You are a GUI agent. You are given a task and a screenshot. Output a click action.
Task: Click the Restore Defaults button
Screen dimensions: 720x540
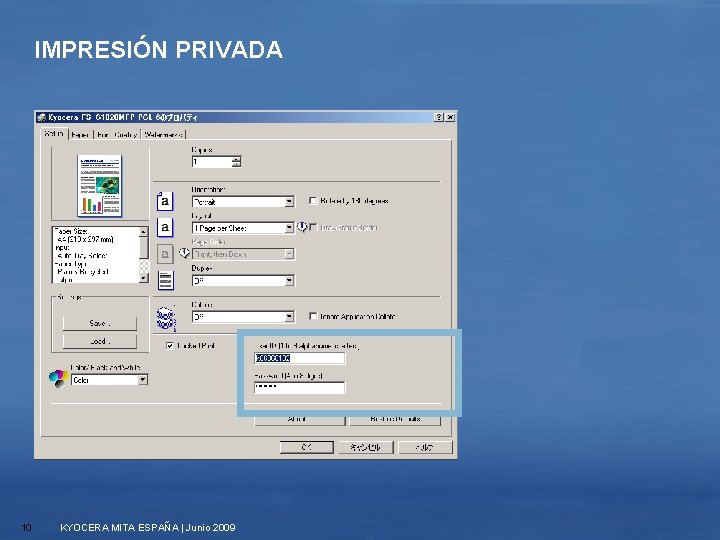click(x=395, y=420)
